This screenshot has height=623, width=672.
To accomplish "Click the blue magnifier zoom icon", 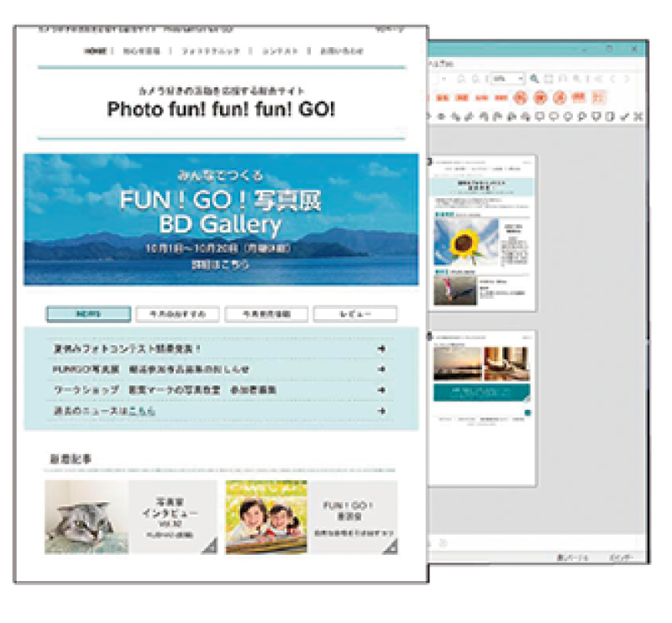I will [x=534, y=78].
